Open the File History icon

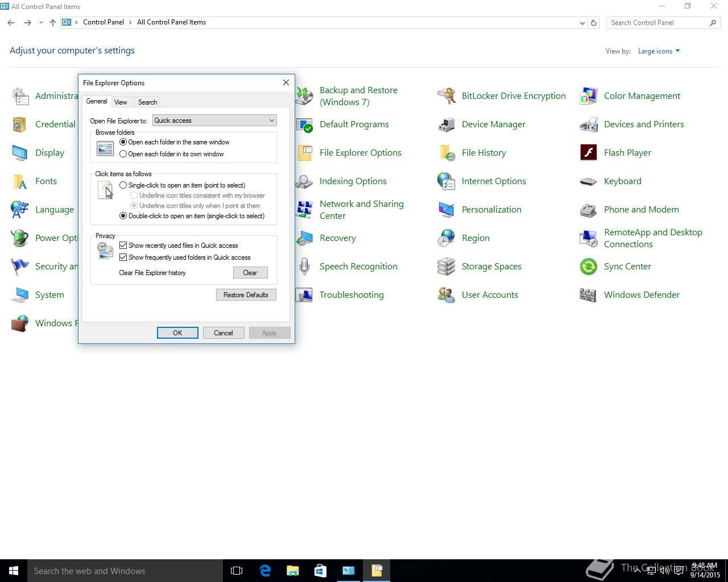[x=446, y=153]
